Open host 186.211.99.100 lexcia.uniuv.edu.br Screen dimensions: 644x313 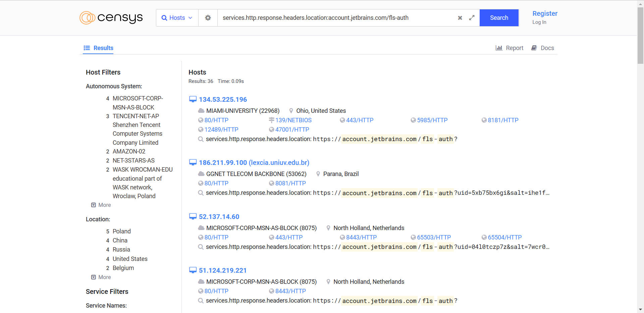(x=254, y=163)
